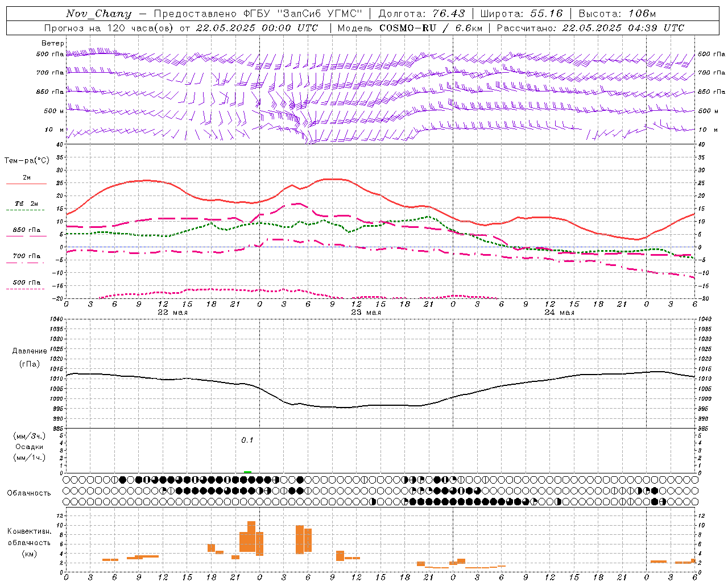Click the small green precipitation bar
The height and width of the screenshot is (582, 728).
(x=247, y=472)
